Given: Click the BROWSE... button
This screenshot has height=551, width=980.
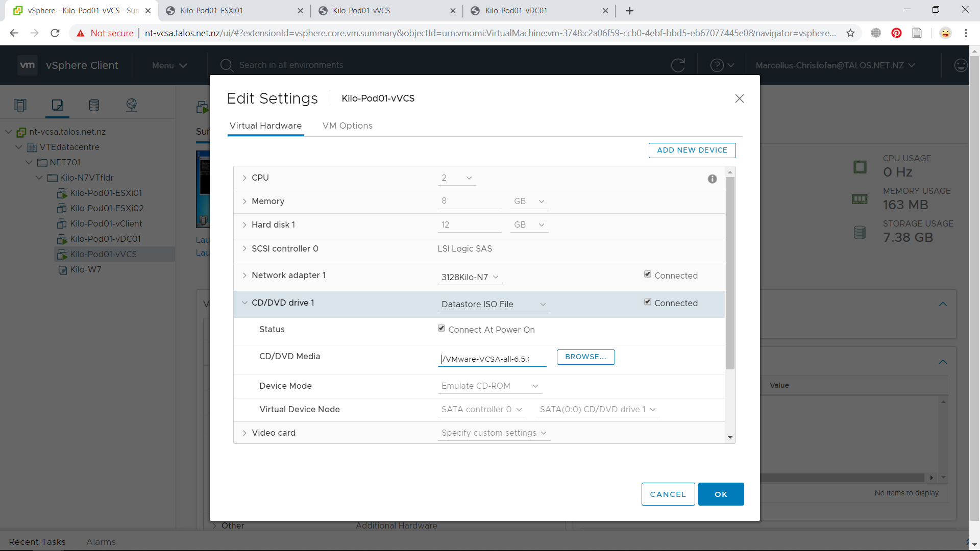Looking at the screenshot, I should point(585,357).
